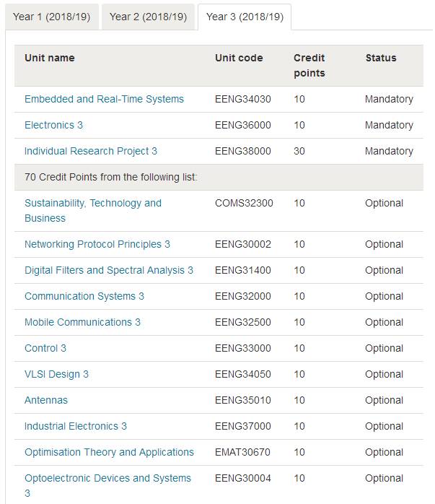Screen dimensions: 435x504
Task: Click the Unit code EENG38000 cell
Action: pos(243,151)
